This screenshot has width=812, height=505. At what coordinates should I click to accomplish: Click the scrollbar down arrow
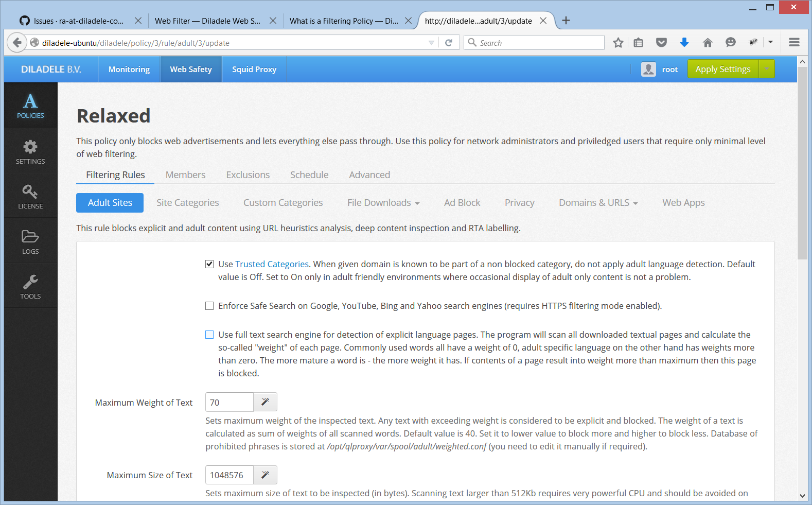tap(802, 496)
